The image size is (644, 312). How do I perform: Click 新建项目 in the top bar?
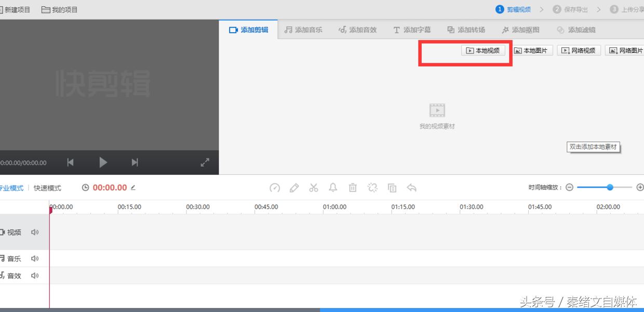(x=16, y=9)
